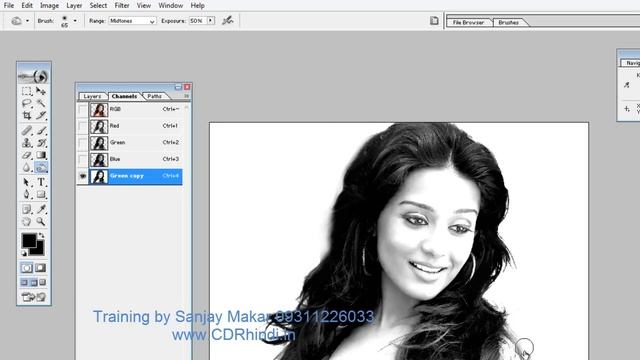Select the Green copy channel row
The height and width of the screenshot is (360, 640).
[x=129, y=176]
